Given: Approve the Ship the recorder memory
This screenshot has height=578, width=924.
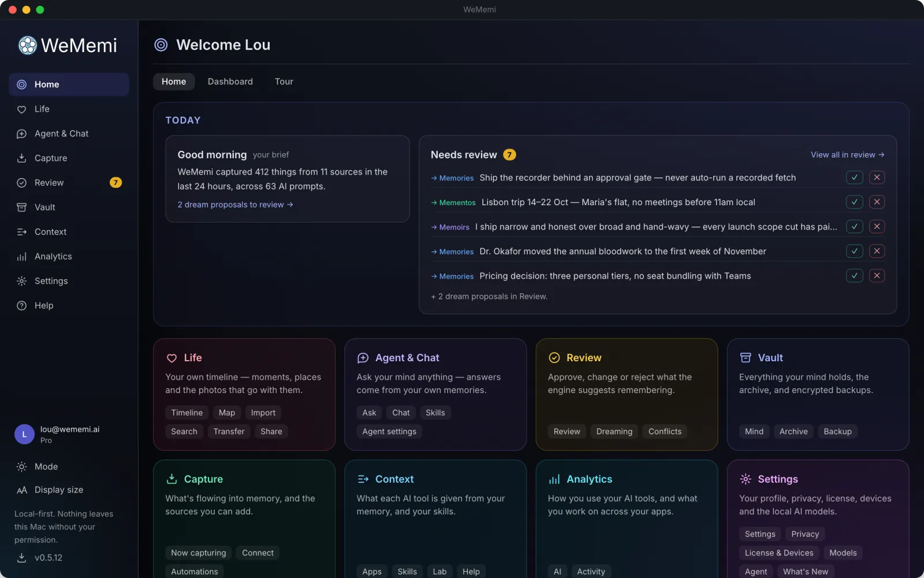Looking at the screenshot, I should pyautogui.click(x=854, y=177).
